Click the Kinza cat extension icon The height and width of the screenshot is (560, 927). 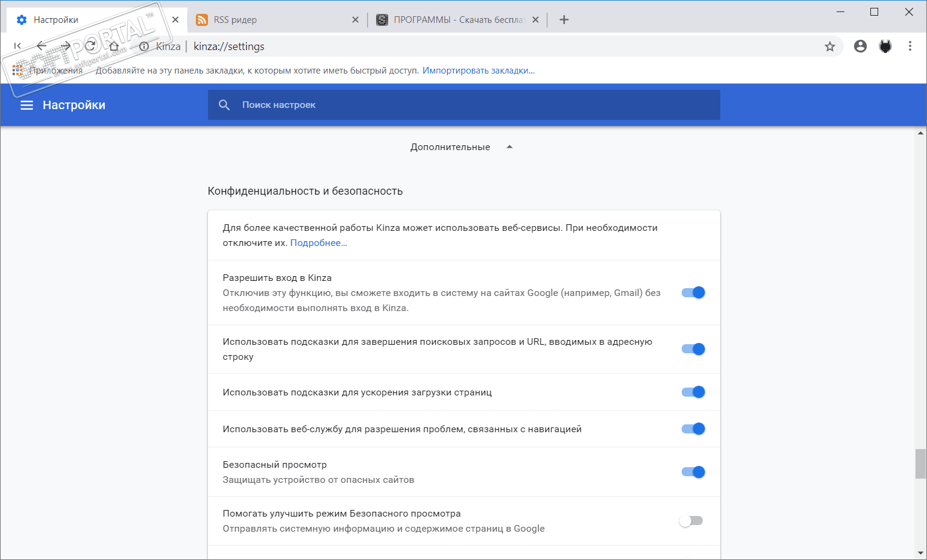click(x=885, y=46)
